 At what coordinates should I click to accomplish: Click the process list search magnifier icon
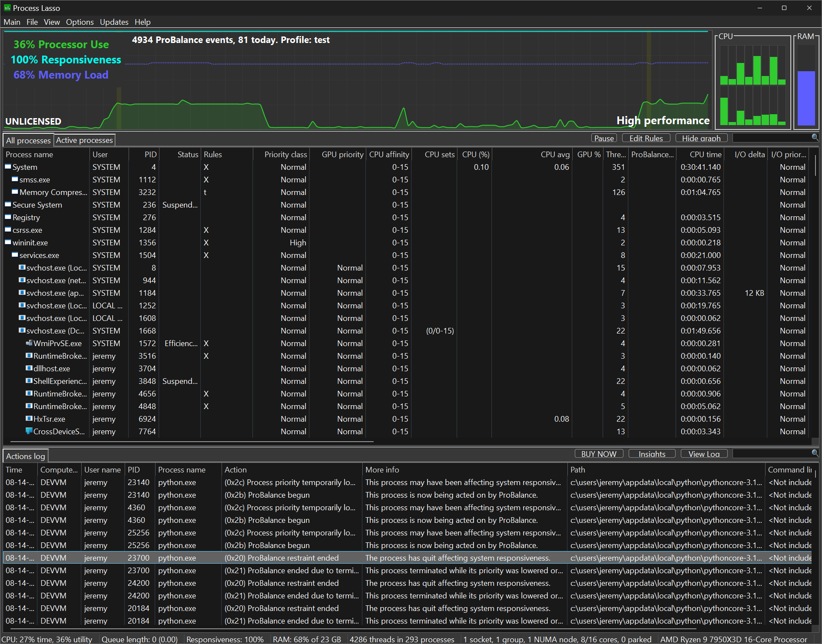(815, 138)
